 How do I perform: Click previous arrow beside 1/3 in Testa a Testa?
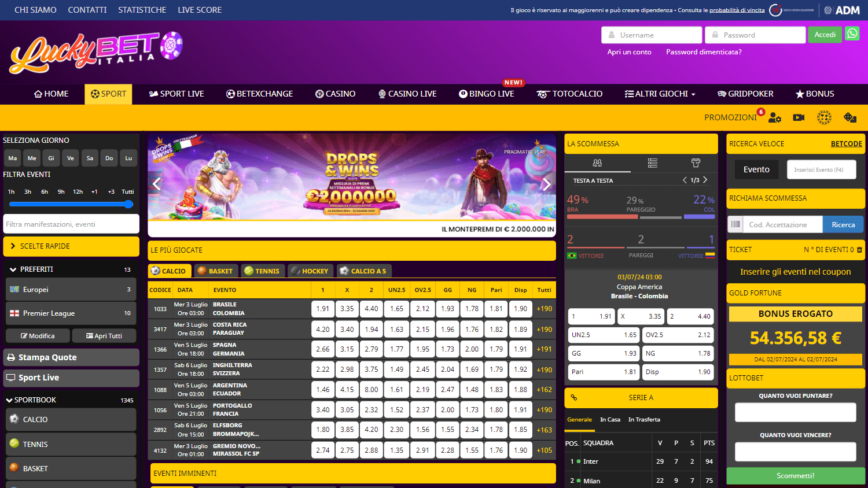pyautogui.click(x=685, y=180)
